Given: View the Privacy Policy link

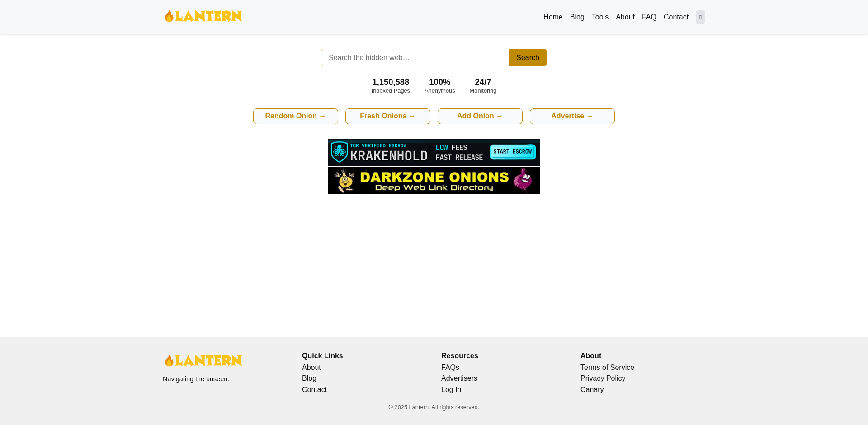Looking at the screenshot, I should 603,378.
